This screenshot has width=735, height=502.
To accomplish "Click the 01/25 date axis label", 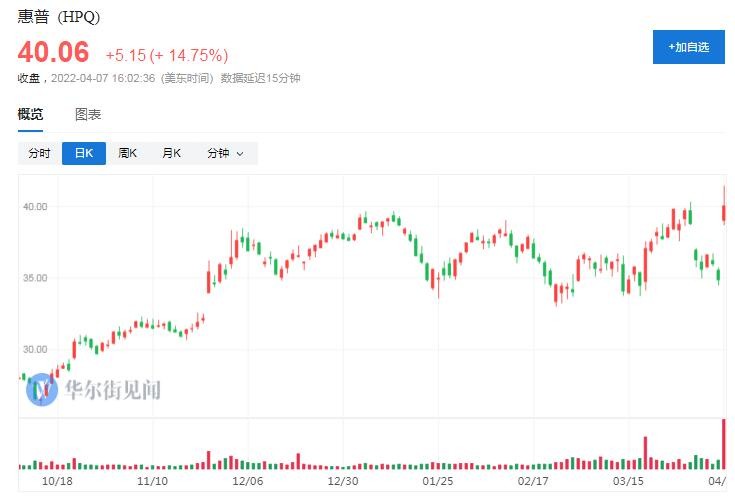I will coord(437,481).
